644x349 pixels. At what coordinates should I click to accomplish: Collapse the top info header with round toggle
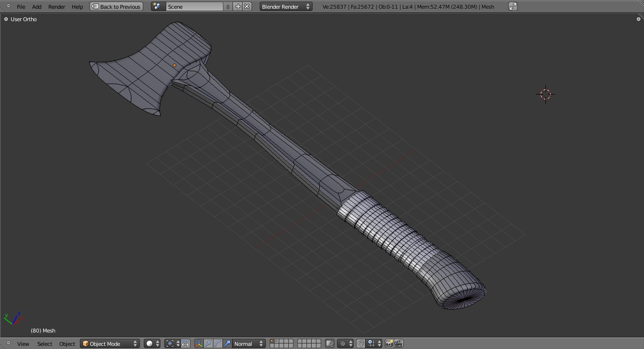(x=8, y=6)
